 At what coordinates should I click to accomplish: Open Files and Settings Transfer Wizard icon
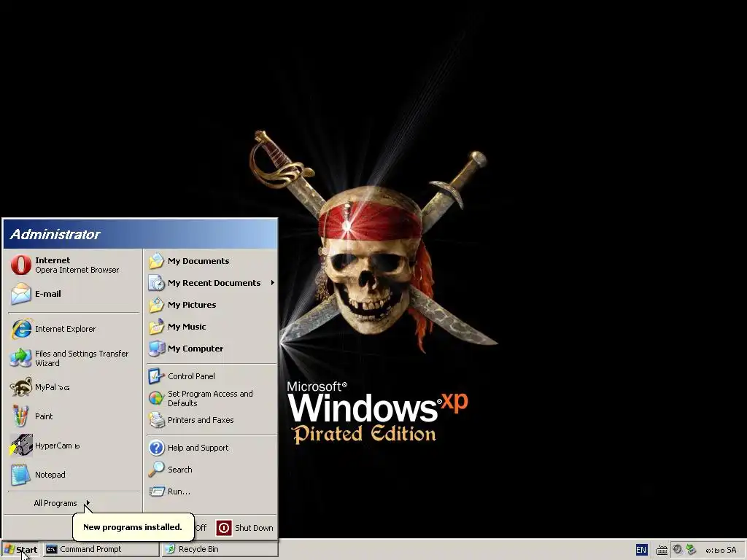21,358
